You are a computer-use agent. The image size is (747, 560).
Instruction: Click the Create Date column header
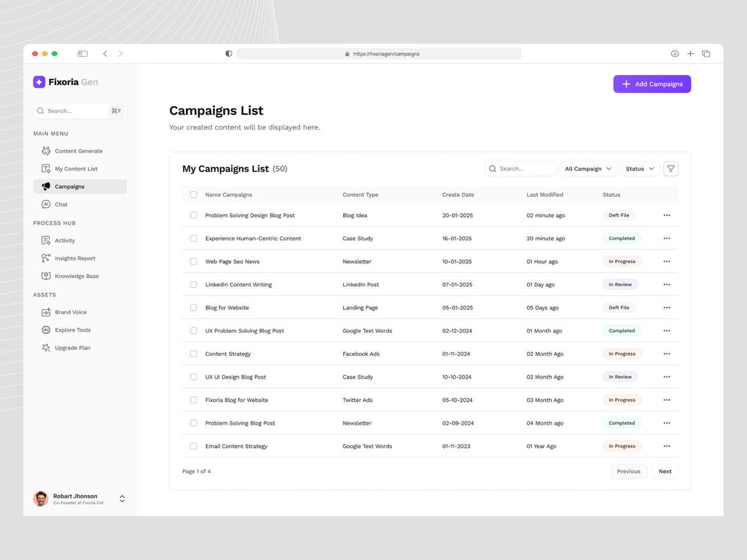click(x=458, y=195)
